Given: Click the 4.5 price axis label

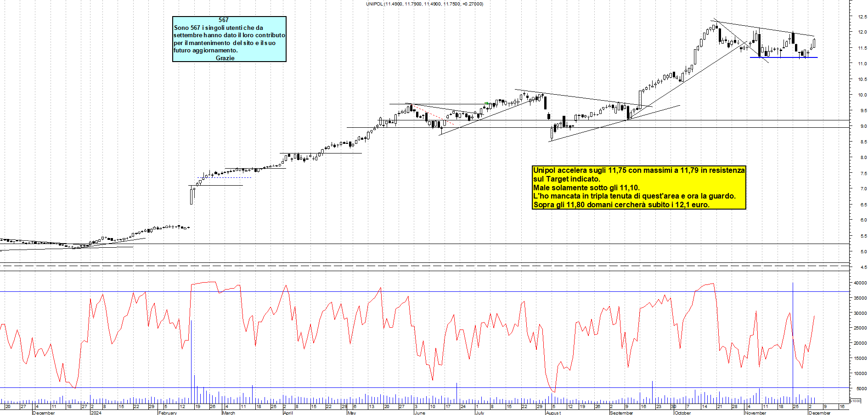Looking at the screenshot, I should [x=863, y=267].
